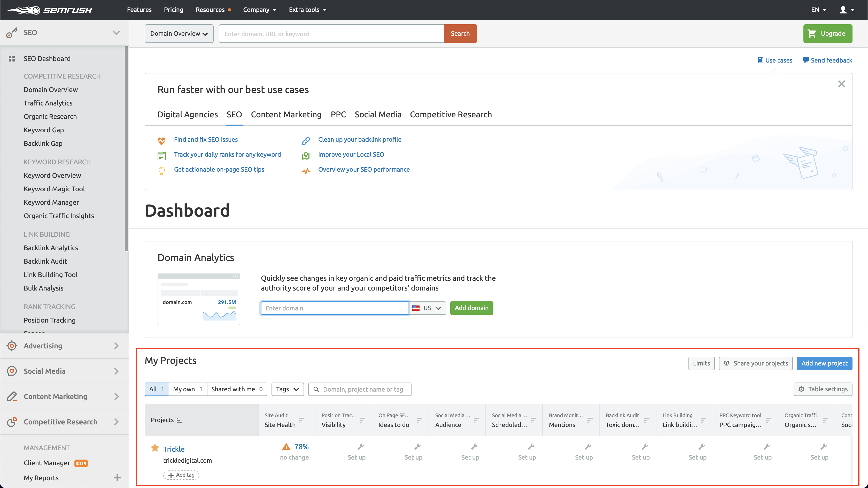This screenshot has width=868, height=488.
Task: Click the left sidebar scrollbar
Action: [x=126, y=148]
